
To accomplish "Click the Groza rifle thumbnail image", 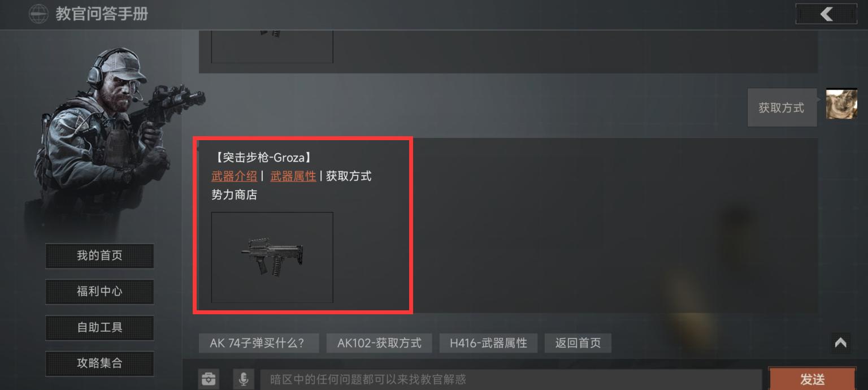I will 272,257.
